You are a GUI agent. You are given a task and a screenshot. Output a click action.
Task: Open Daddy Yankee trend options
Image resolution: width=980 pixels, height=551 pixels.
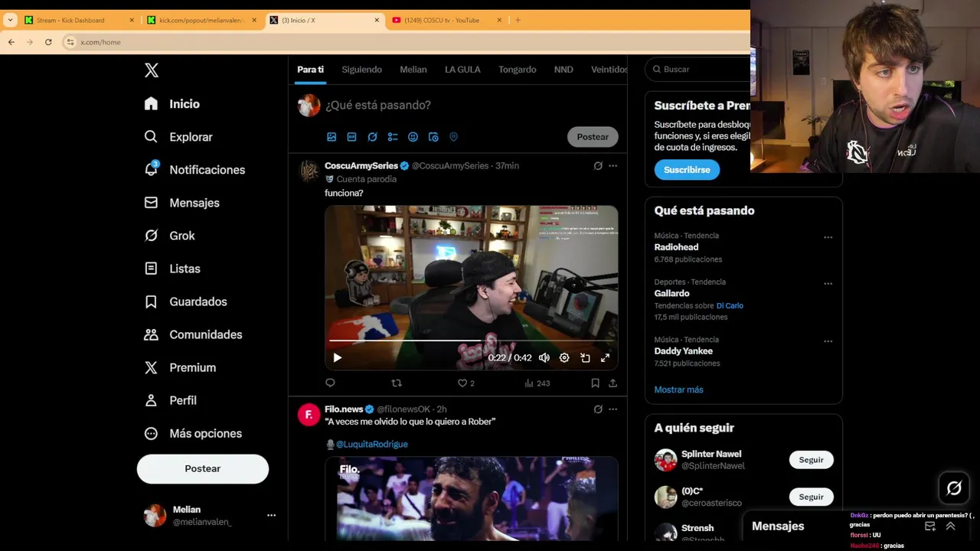[x=828, y=341]
